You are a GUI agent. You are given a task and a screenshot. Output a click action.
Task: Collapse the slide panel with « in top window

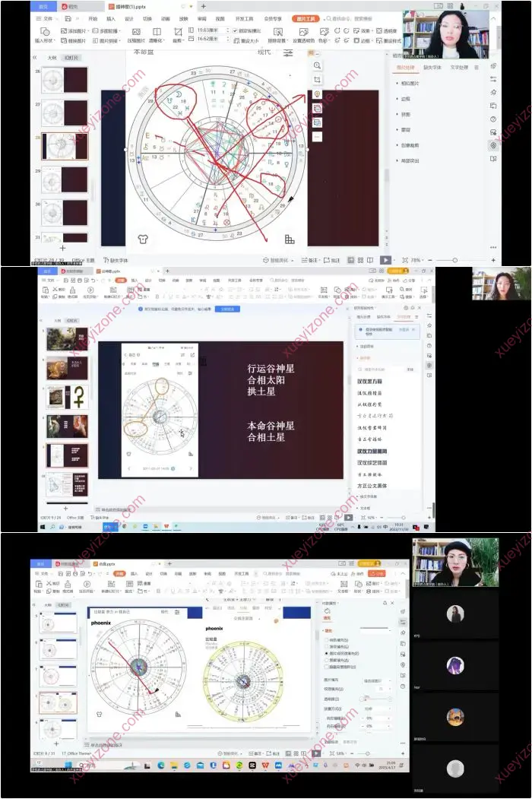35,58
